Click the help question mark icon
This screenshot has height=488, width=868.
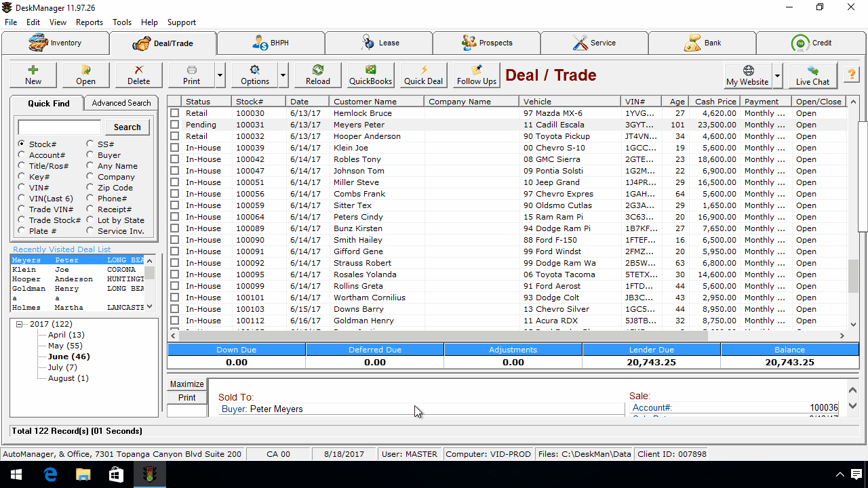[x=851, y=75]
